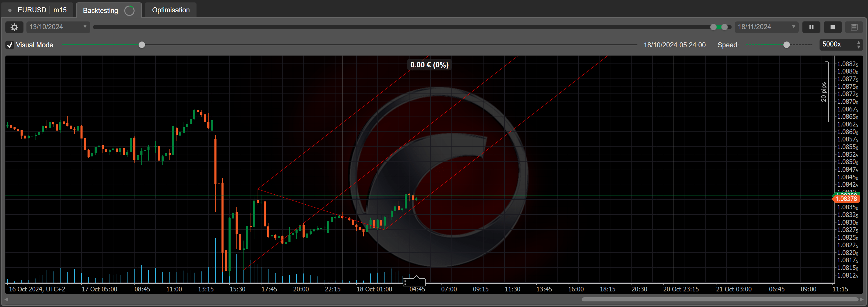Pause the running backtest

click(x=811, y=27)
